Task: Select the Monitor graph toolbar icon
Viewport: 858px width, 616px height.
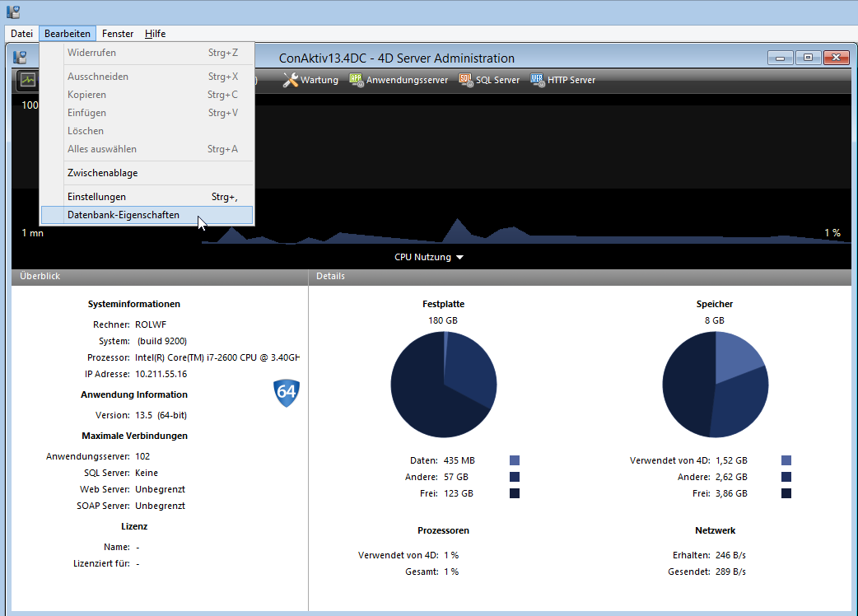Action: [x=28, y=80]
